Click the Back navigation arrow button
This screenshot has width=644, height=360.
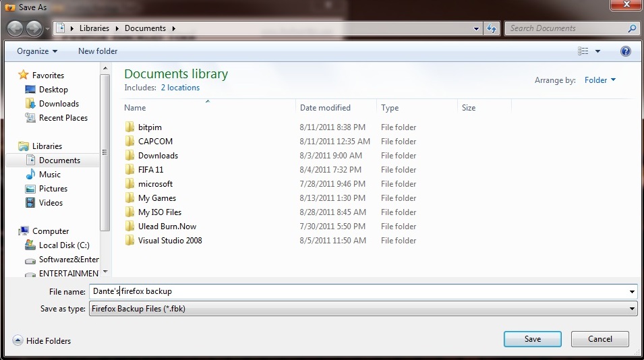16,29
